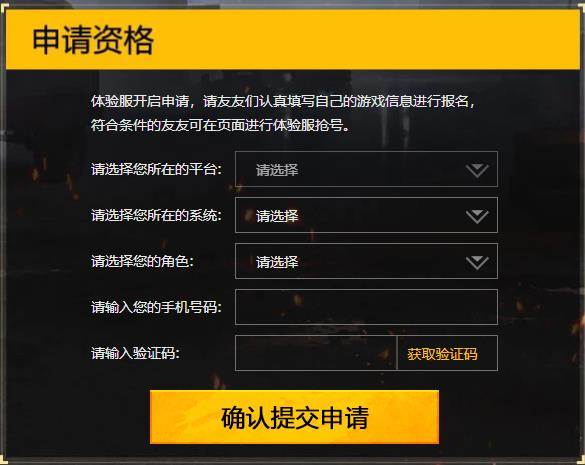This screenshot has width=585, height=465.
Task: Click the 请选择您所在的系统 label text
Action: [x=156, y=215]
